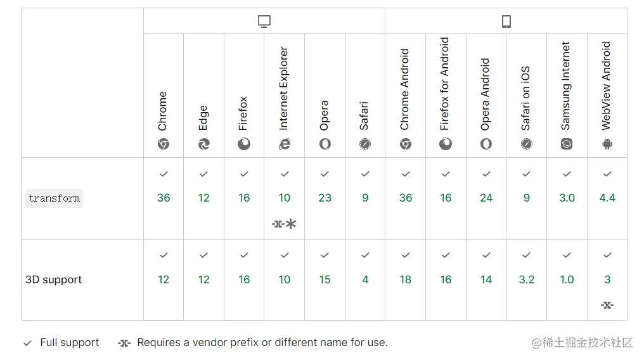Select the Safari 3D support cell
This screenshot has height=360, width=644.
click(365, 280)
